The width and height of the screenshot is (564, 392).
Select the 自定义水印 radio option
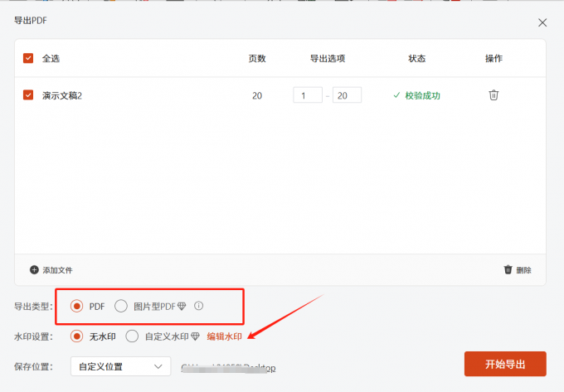(132, 336)
